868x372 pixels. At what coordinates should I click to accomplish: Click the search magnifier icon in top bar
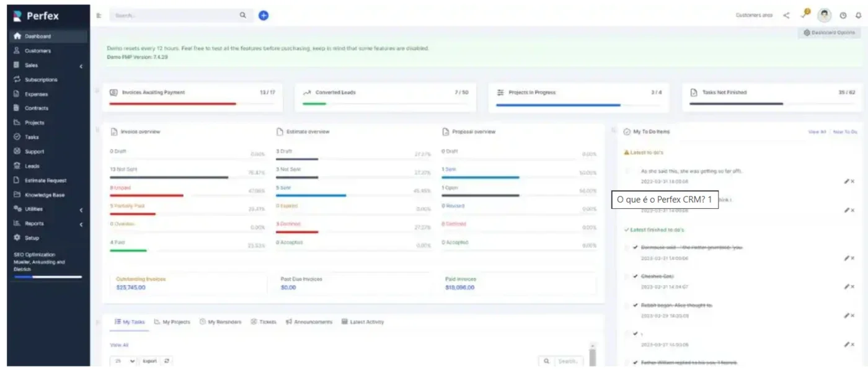click(x=243, y=15)
